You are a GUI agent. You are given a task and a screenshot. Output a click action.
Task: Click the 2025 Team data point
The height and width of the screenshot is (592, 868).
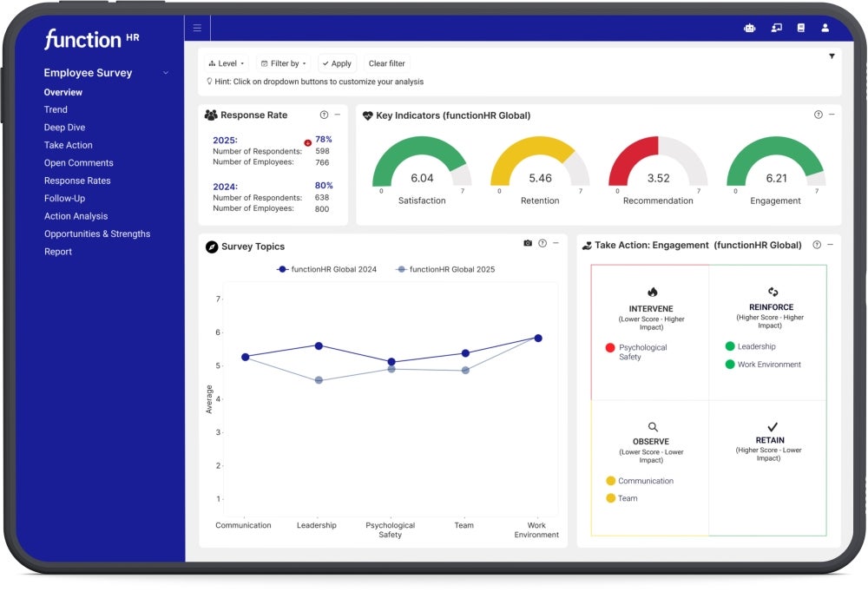pos(465,370)
